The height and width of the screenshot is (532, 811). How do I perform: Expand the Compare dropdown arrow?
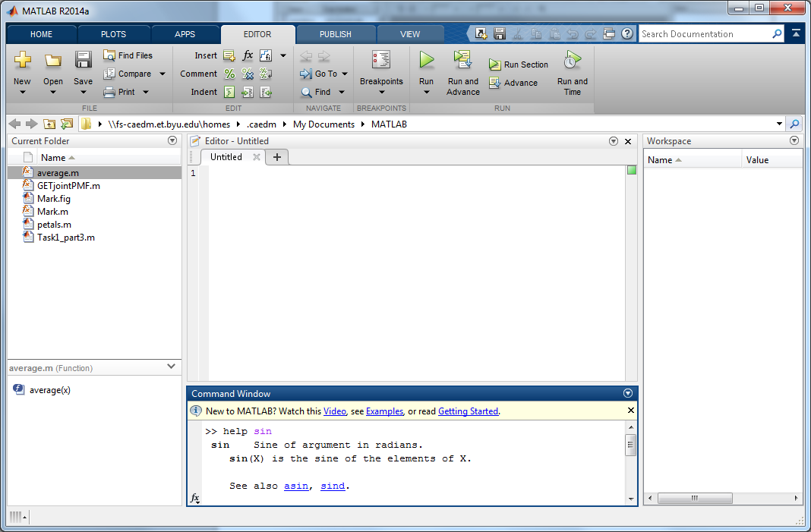pos(162,74)
